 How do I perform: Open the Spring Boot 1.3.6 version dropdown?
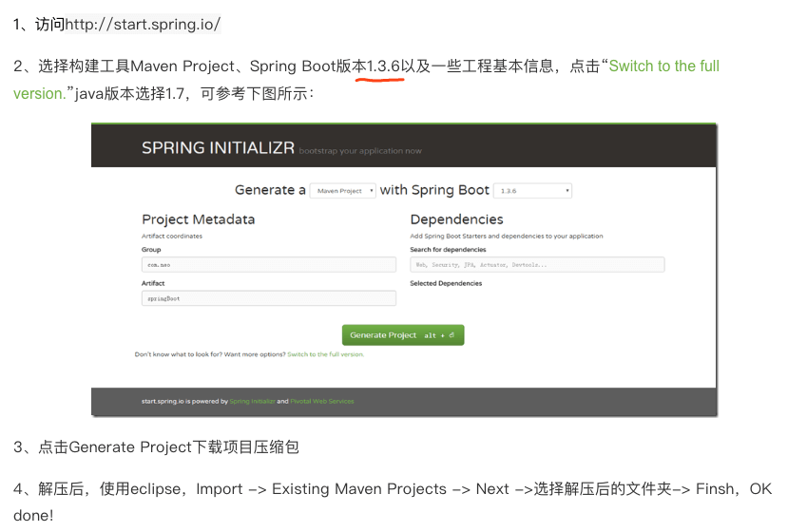532,191
